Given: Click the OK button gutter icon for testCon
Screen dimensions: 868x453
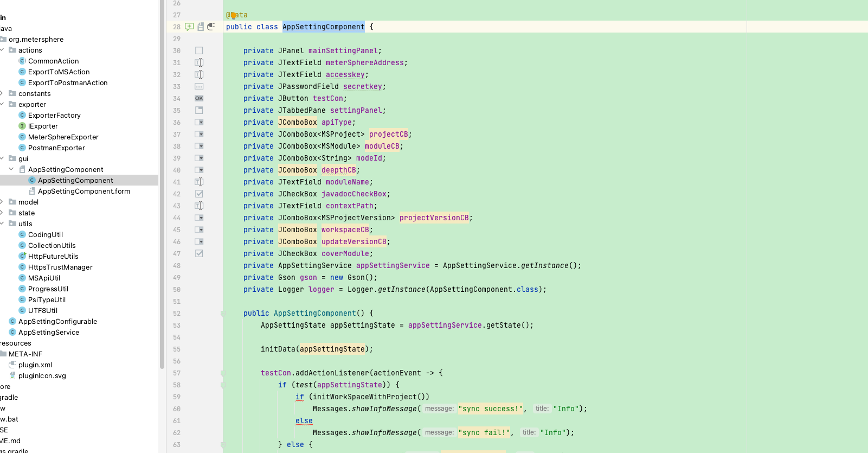Looking at the screenshot, I should tap(199, 98).
